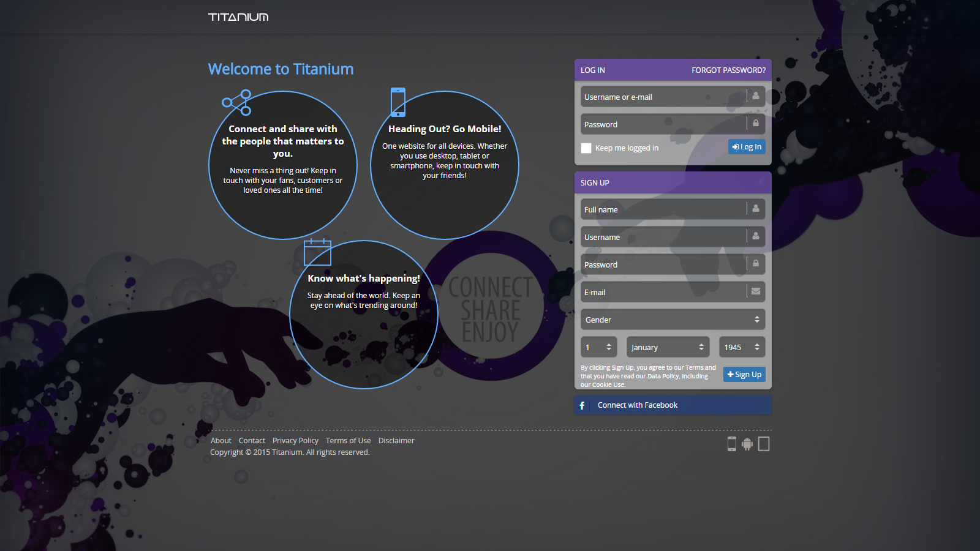Click the Know what's happening! title
The height and width of the screenshot is (551, 980).
click(364, 279)
